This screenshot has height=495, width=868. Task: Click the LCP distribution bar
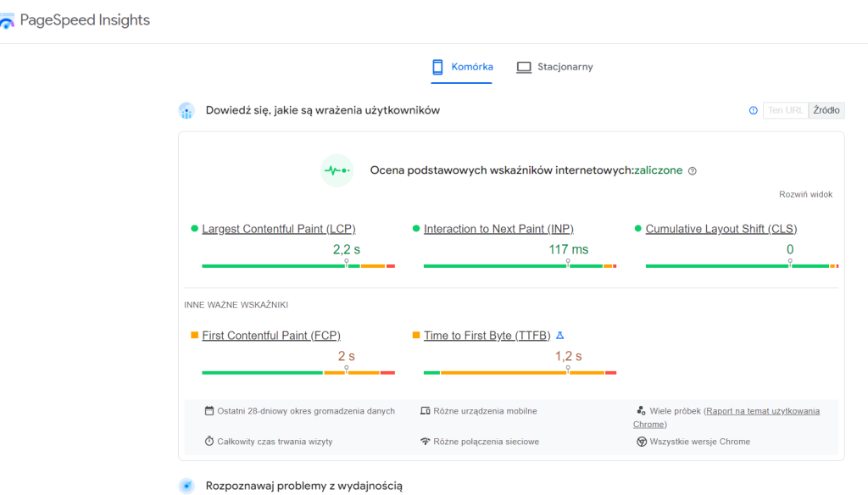click(298, 266)
